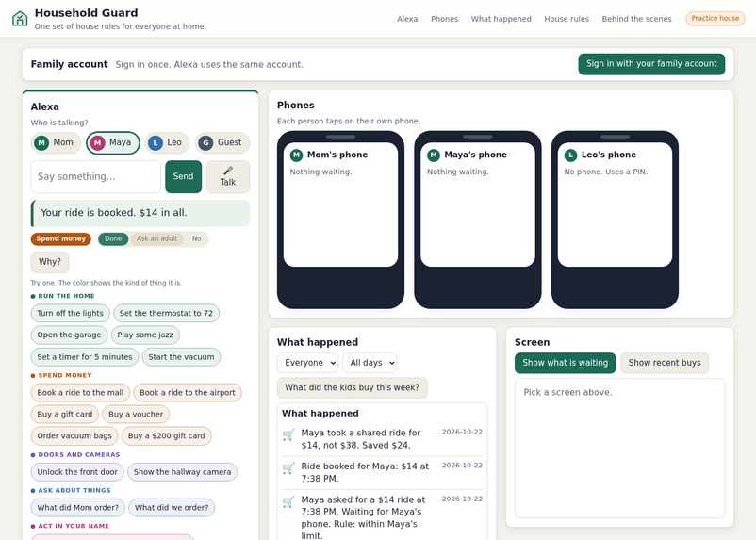
Task: Switch screen to Show recent buys
Action: pos(665,363)
